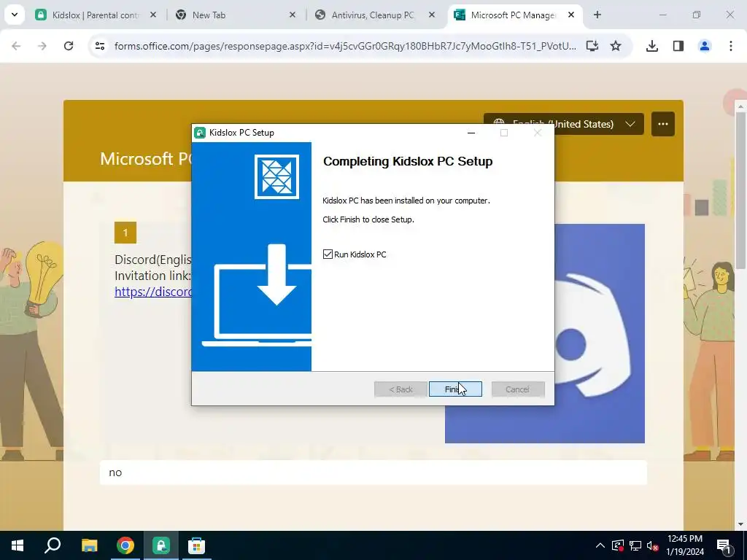Bookmark this page with the star
This screenshot has width=747, height=560.
[x=616, y=46]
